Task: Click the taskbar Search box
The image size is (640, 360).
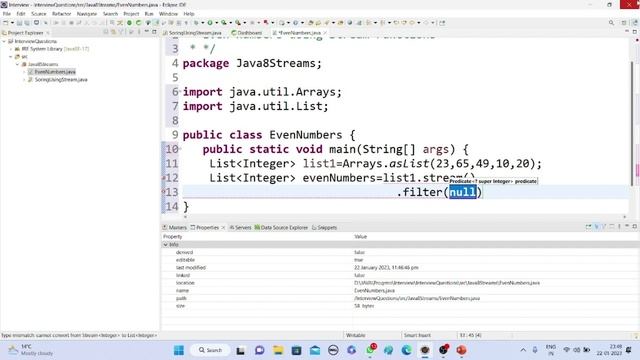Action: click(211, 350)
